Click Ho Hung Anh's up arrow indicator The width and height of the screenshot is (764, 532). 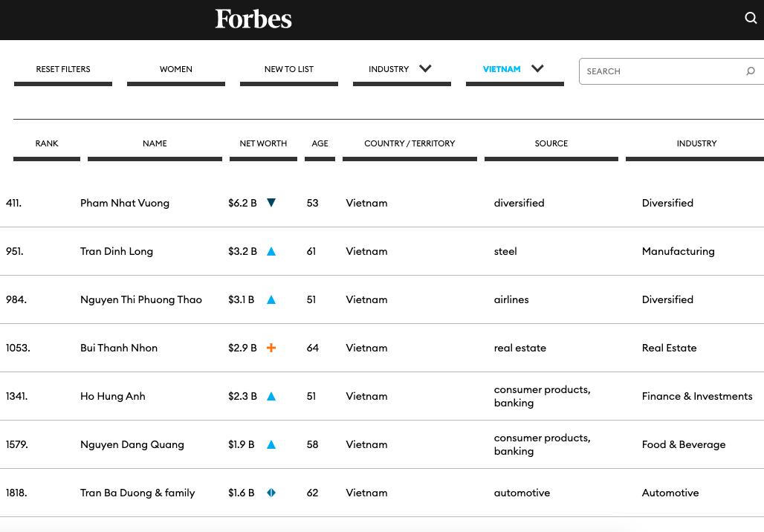click(271, 397)
